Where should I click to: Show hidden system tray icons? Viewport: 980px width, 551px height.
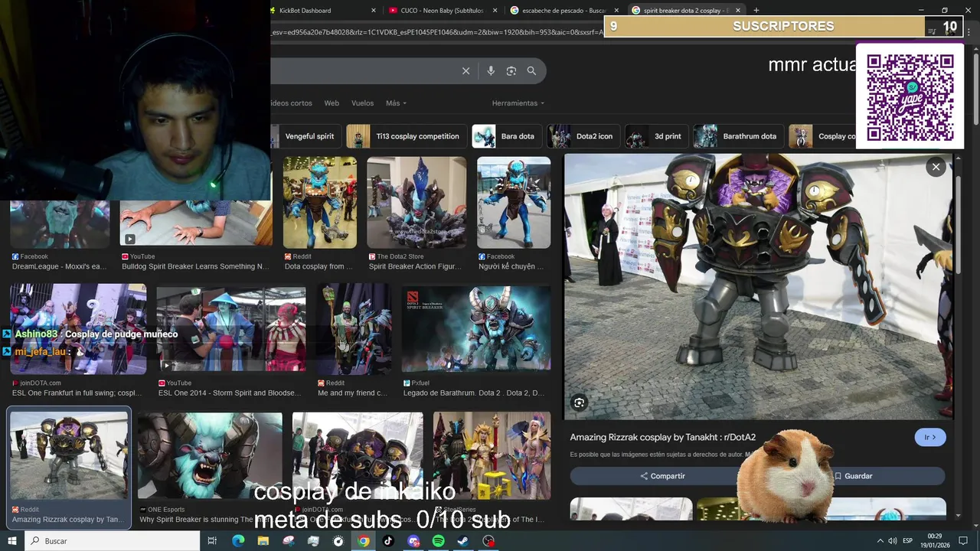pos(880,541)
